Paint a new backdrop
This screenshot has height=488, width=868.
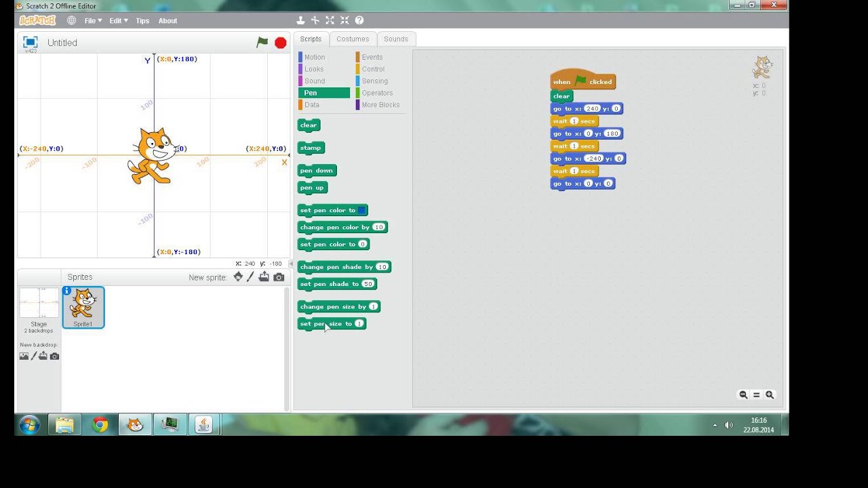click(34, 356)
